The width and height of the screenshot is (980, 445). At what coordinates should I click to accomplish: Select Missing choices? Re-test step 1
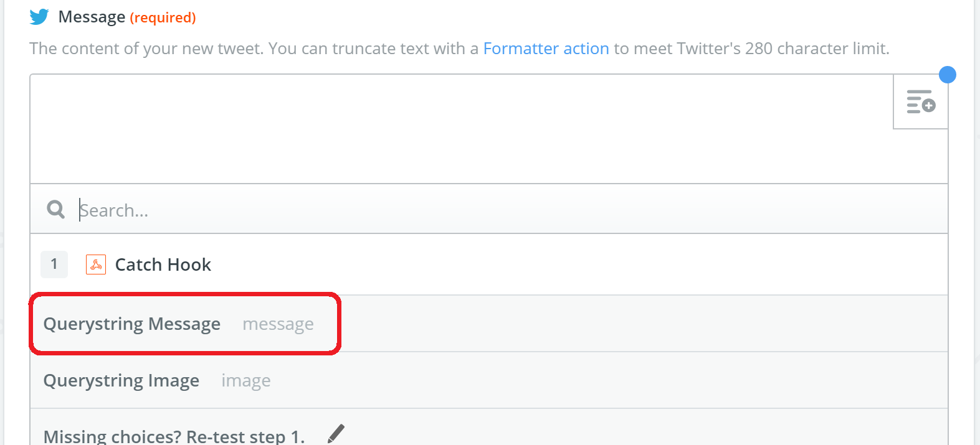click(x=174, y=436)
